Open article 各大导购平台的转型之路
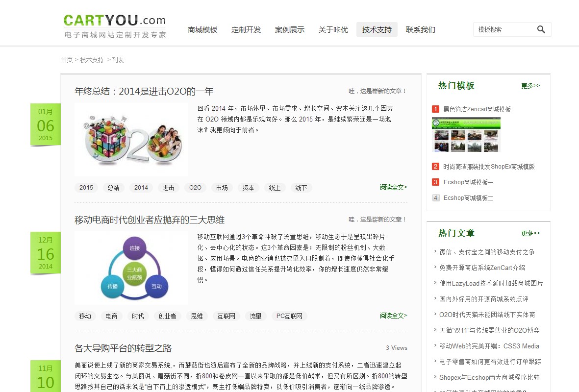The height and width of the screenshot is (392, 579). 123,348
